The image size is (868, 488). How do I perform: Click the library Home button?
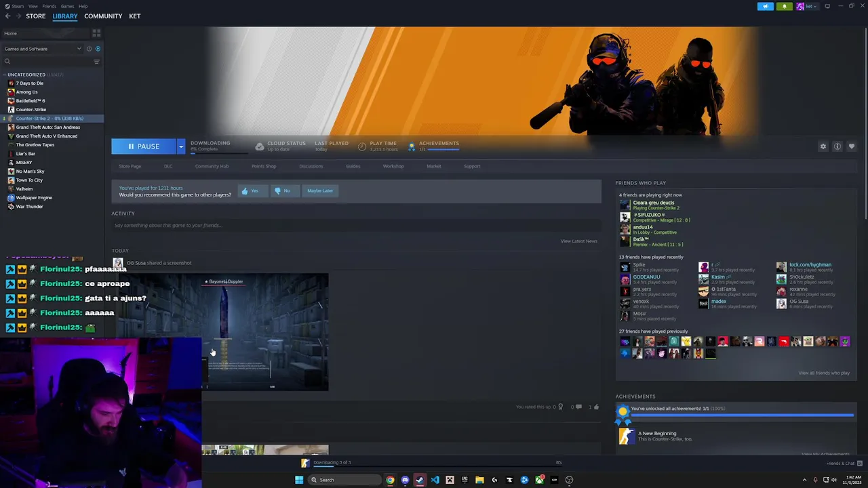pyautogui.click(x=45, y=33)
